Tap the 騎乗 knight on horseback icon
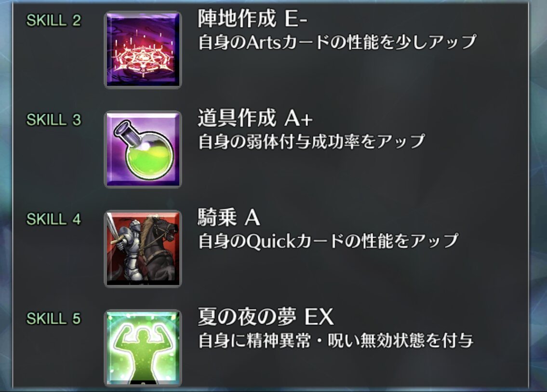 (143, 248)
